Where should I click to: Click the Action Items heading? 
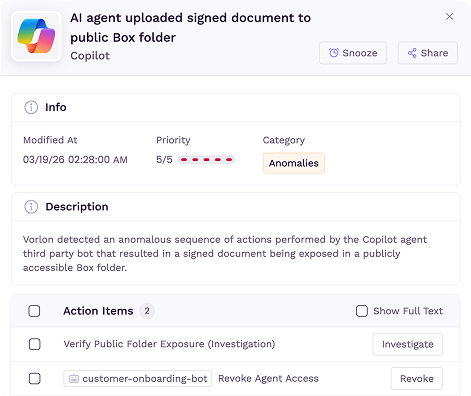[x=98, y=311]
